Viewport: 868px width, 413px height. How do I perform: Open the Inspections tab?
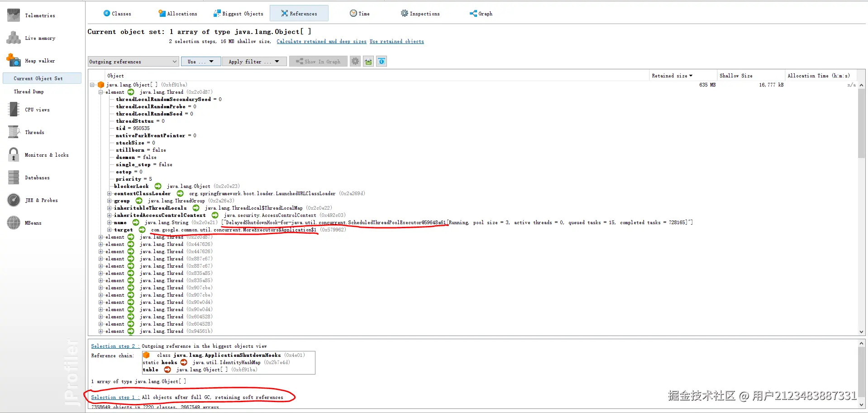[420, 14]
